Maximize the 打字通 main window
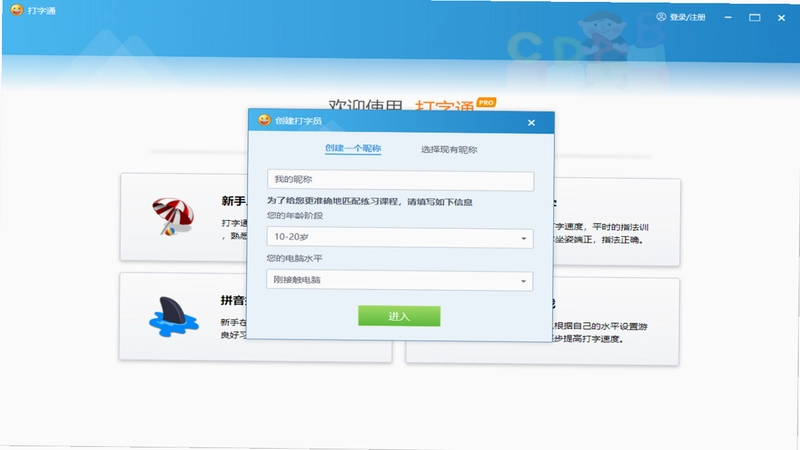The height and width of the screenshot is (450, 800). [755, 17]
